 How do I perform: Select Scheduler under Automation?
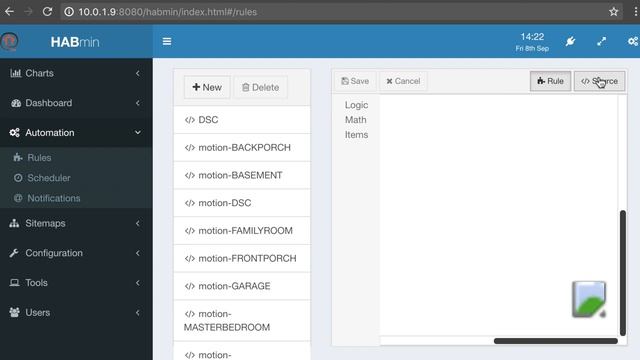pyautogui.click(x=49, y=178)
